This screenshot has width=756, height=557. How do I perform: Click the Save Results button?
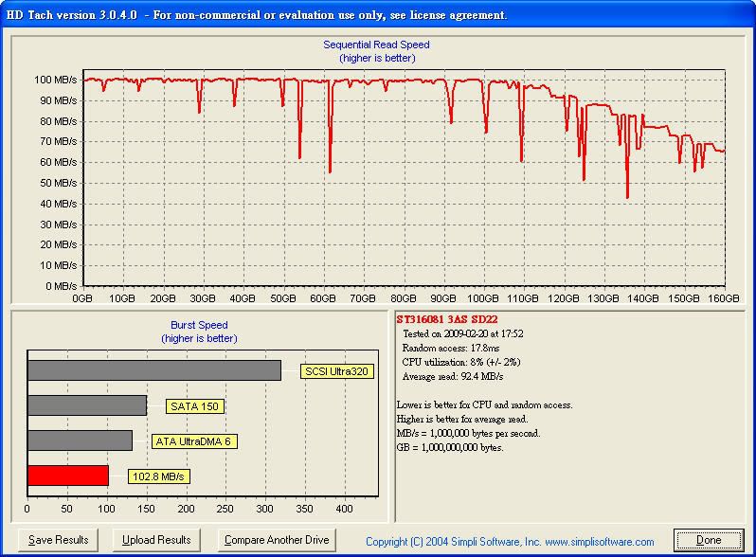(x=58, y=540)
